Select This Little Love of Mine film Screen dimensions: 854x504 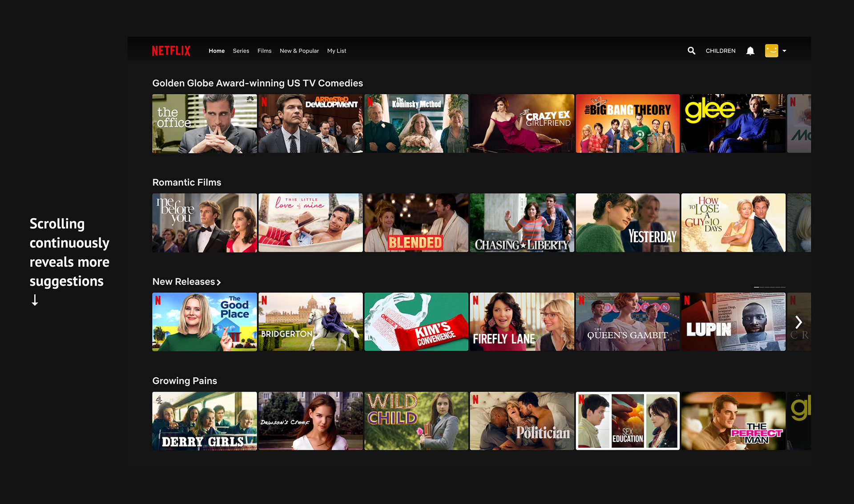pyautogui.click(x=310, y=223)
